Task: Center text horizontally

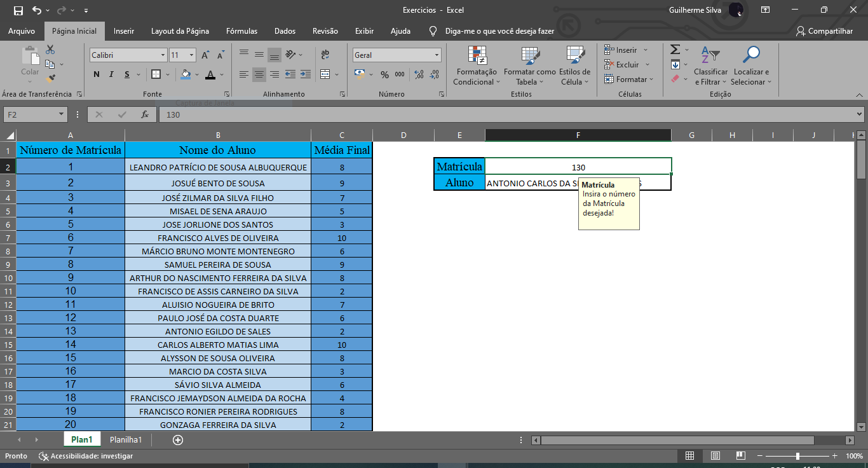Action: (x=259, y=74)
